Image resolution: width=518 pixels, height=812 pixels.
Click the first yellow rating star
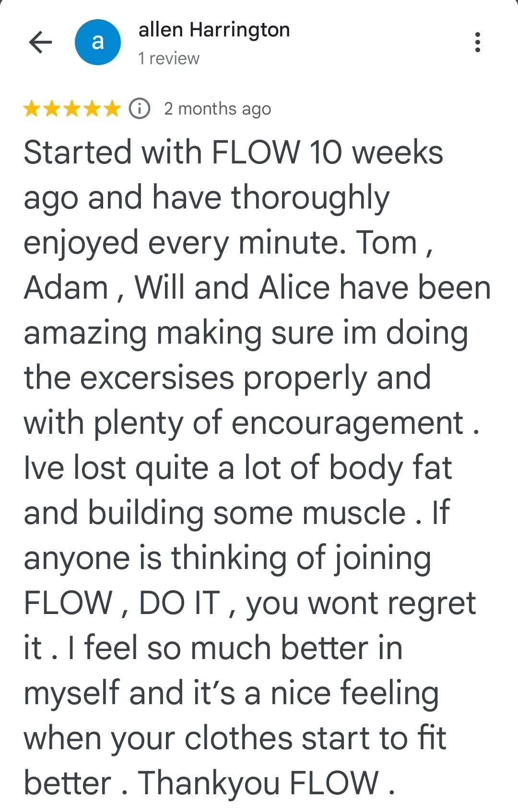point(33,109)
